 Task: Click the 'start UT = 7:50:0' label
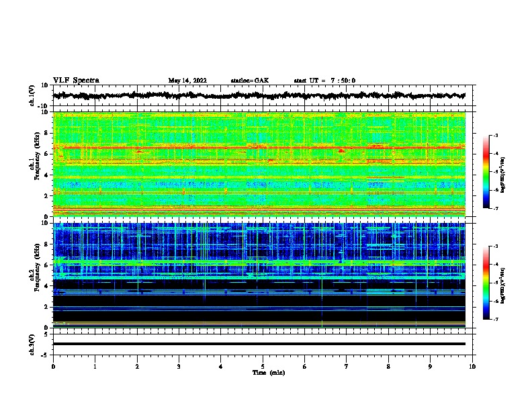tap(324, 81)
